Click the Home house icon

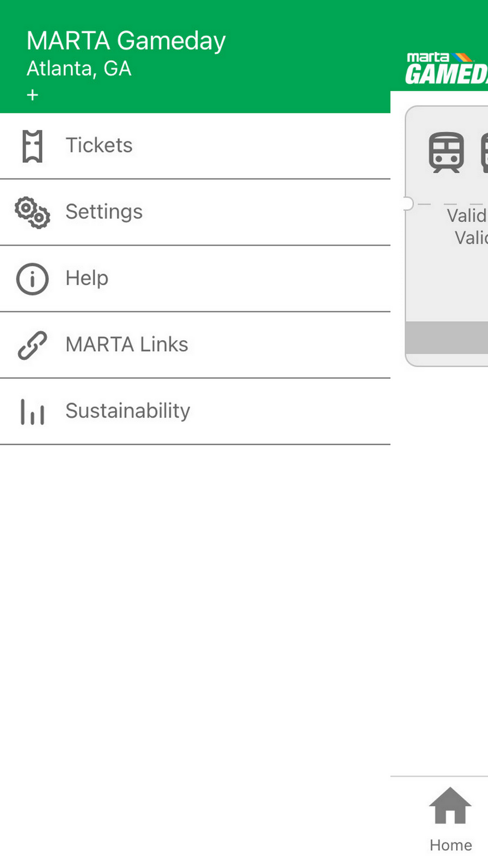pos(450,806)
